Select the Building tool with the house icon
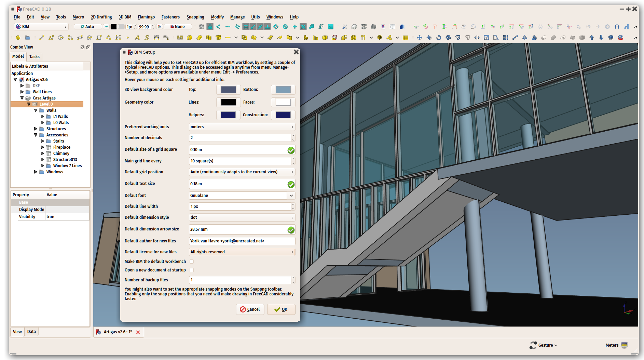The image size is (644, 360). 190,38
